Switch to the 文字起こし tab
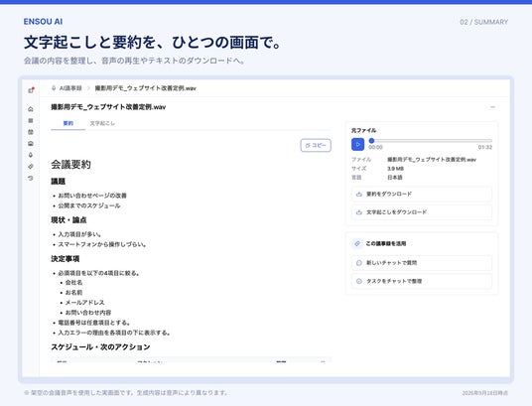Image resolution: width=532 pixels, height=406 pixels. click(x=102, y=123)
